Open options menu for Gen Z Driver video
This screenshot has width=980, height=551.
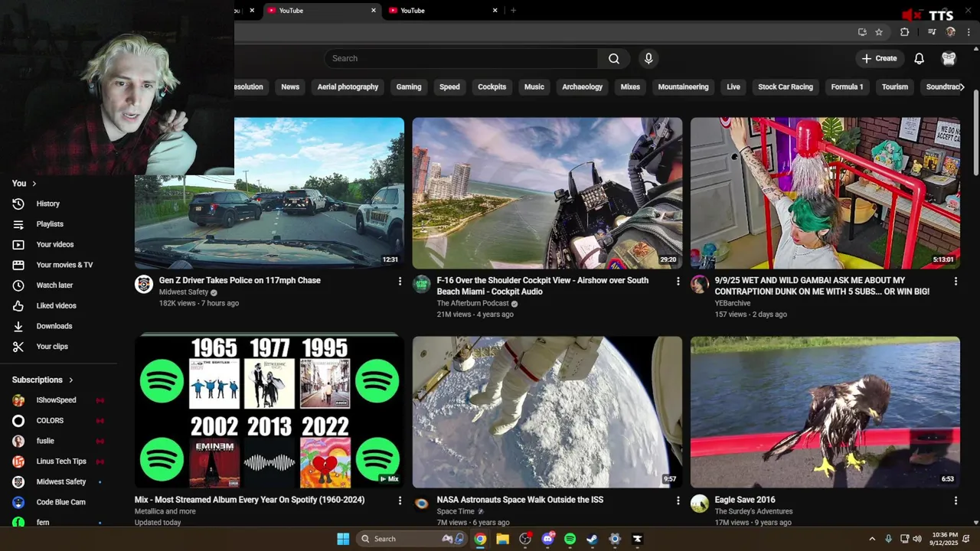pyautogui.click(x=400, y=282)
